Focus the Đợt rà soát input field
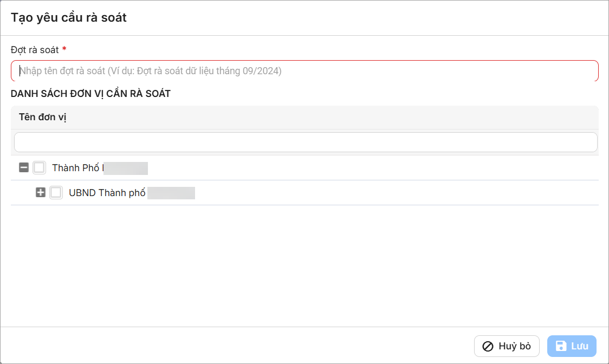The image size is (609, 364). click(304, 71)
